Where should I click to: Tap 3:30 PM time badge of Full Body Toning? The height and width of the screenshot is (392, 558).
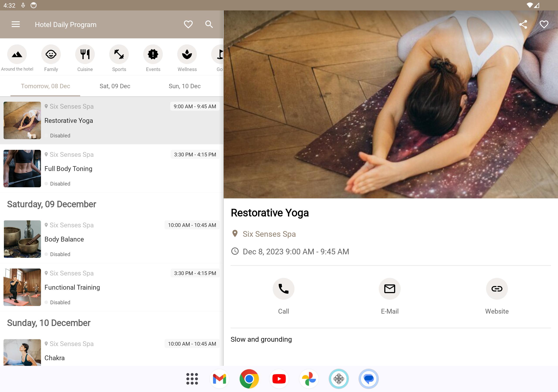pos(195,154)
